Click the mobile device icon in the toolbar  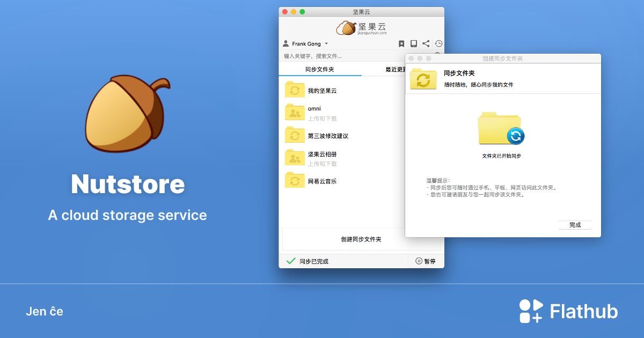pos(413,43)
